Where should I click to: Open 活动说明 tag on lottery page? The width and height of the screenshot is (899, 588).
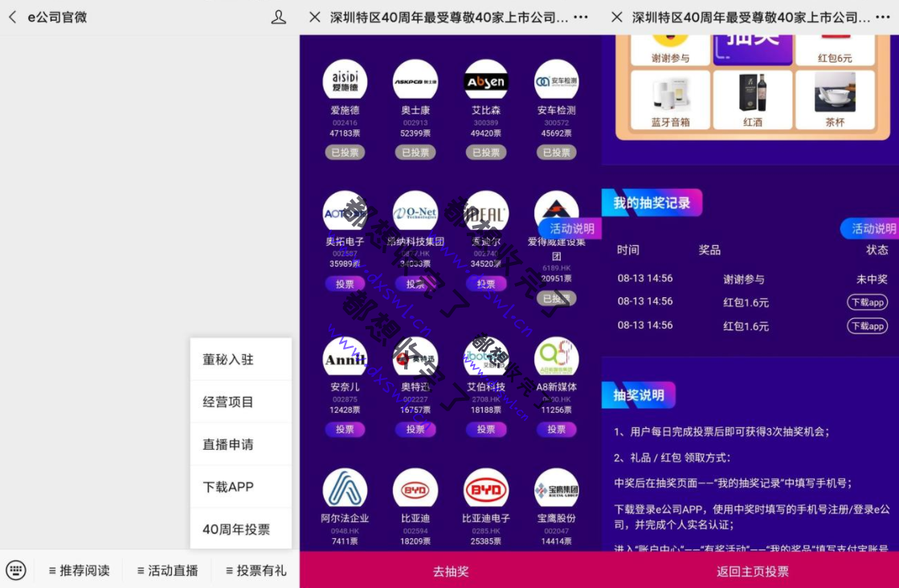[870, 229]
